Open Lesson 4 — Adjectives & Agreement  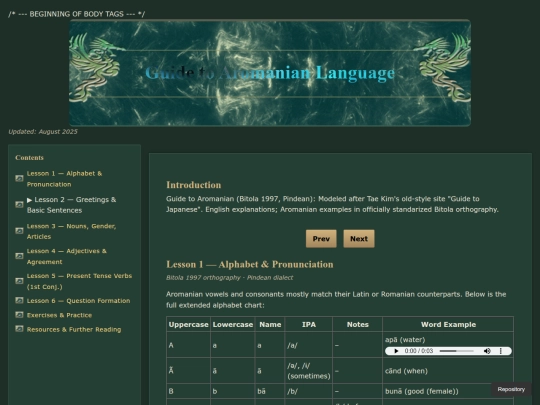[67, 256]
